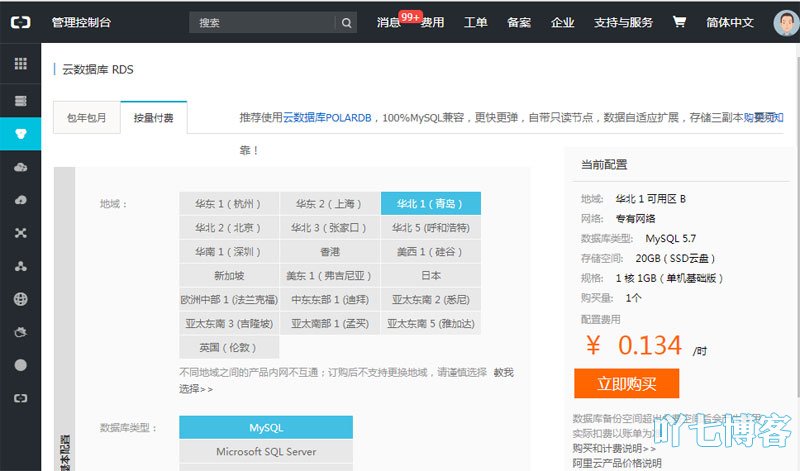The height and width of the screenshot is (471, 800).
Task: Select region 欧洲中部 1 (法兰克福)
Action: coord(229,300)
